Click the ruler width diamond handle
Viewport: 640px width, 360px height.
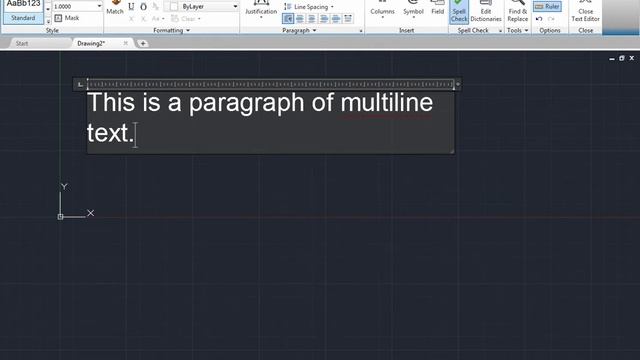(458, 84)
